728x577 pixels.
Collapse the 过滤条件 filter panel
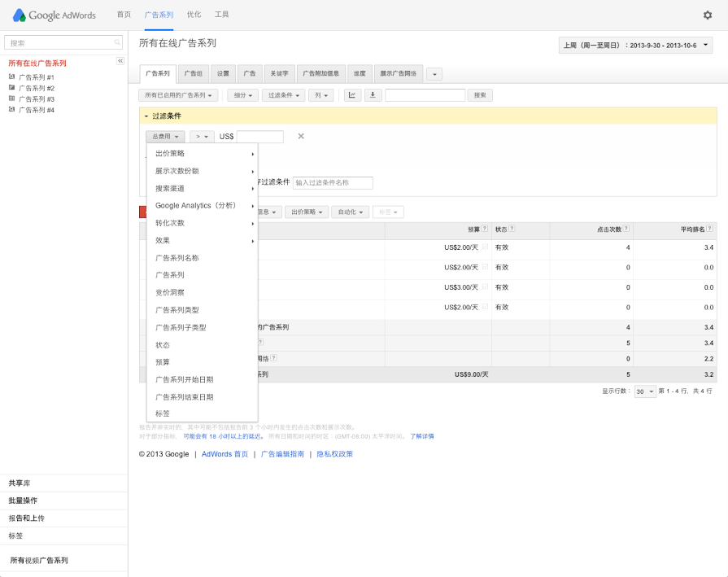coord(146,116)
